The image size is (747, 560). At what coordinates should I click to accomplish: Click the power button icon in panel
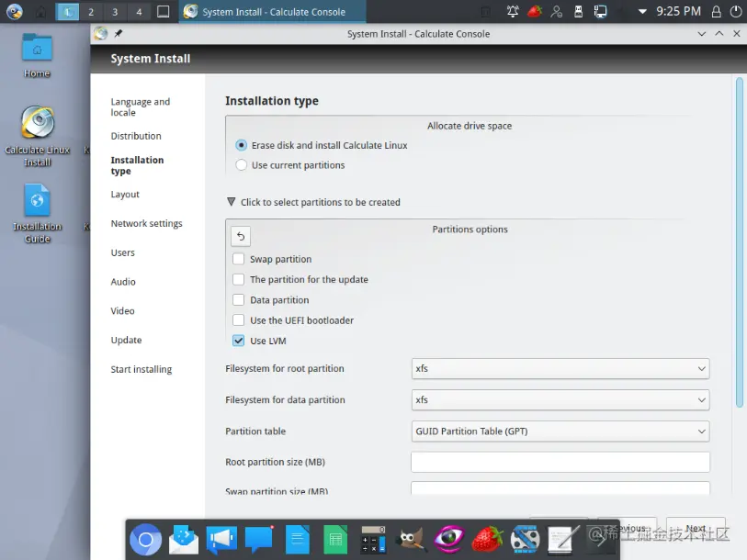[x=736, y=11]
